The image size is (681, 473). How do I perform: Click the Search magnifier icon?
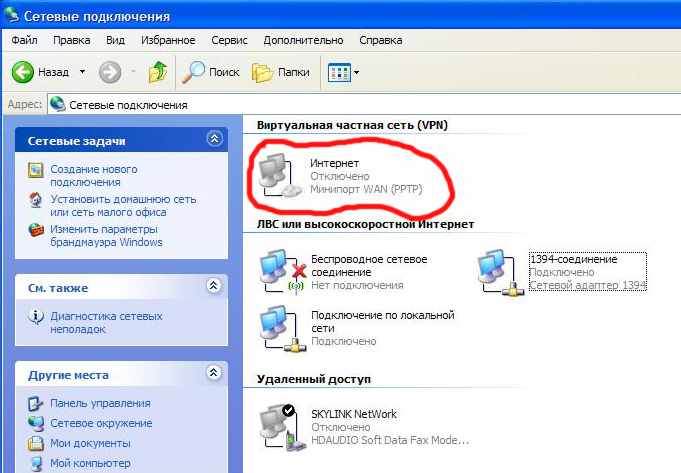click(193, 72)
